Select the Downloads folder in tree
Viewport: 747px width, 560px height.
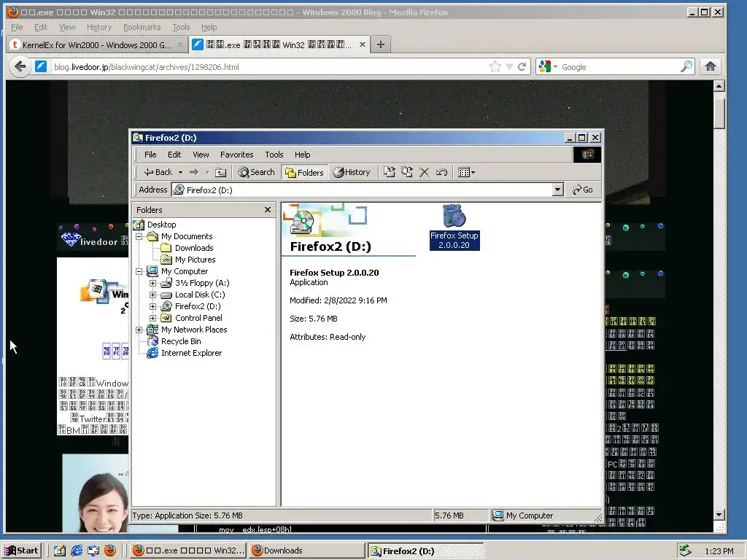[194, 248]
